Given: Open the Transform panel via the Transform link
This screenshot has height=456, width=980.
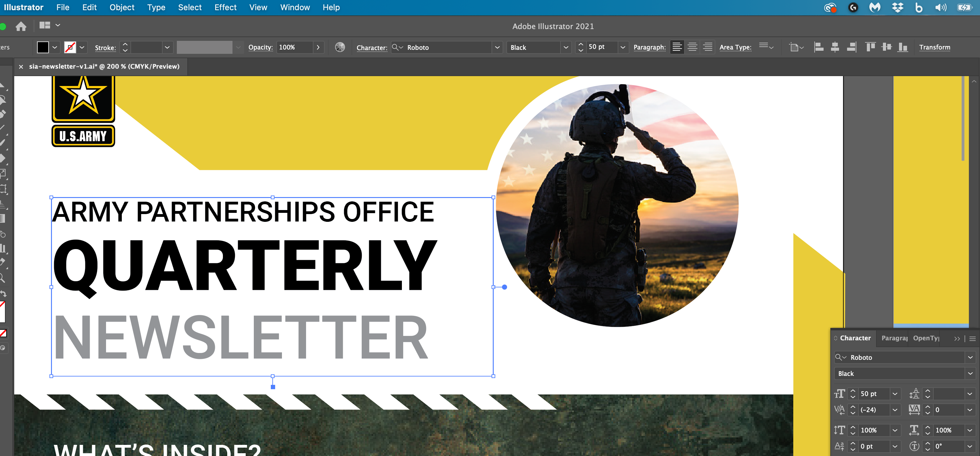Looking at the screenshot, I should coord(935,47).
